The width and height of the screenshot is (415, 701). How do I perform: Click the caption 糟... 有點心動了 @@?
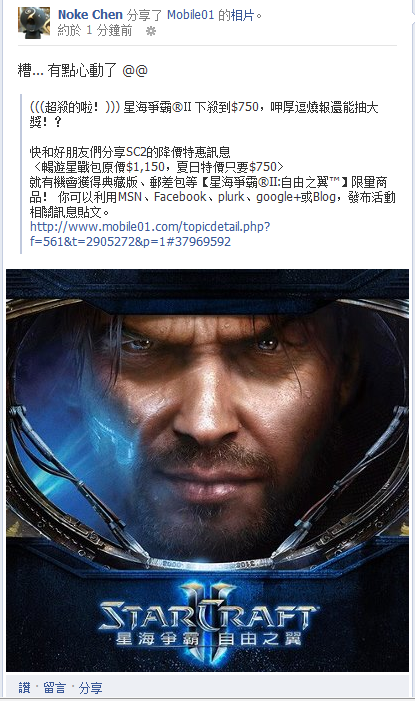pos(83,70)
